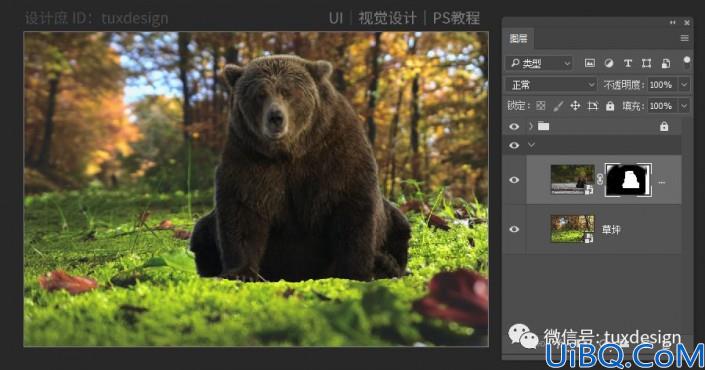Image resolution: width=705 pixels, height=370 pixels.
Task: Toggle the layer filtering on/off switch
Action: click(x=686, y=62)
